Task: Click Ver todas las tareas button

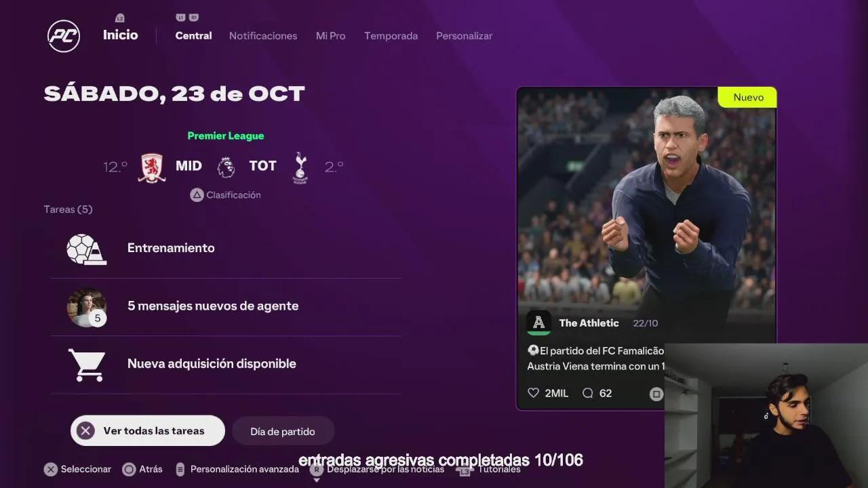Action: tap(148, 430)
